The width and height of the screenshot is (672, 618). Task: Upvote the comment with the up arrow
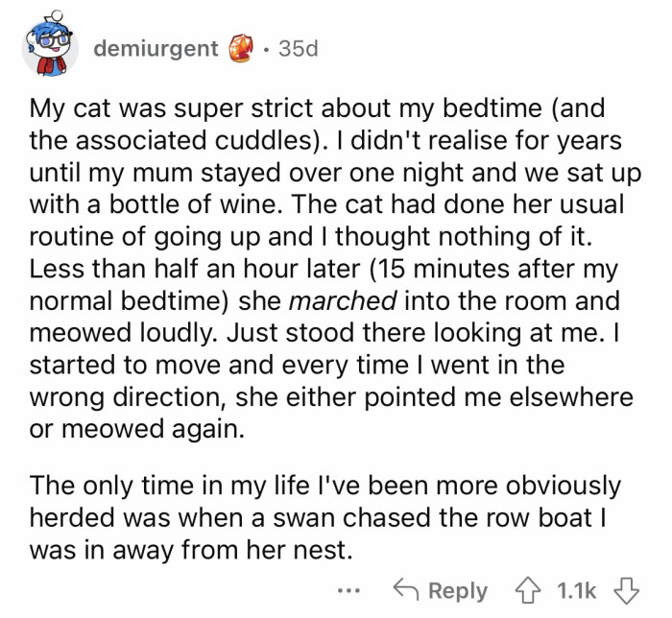coord(527,589)
